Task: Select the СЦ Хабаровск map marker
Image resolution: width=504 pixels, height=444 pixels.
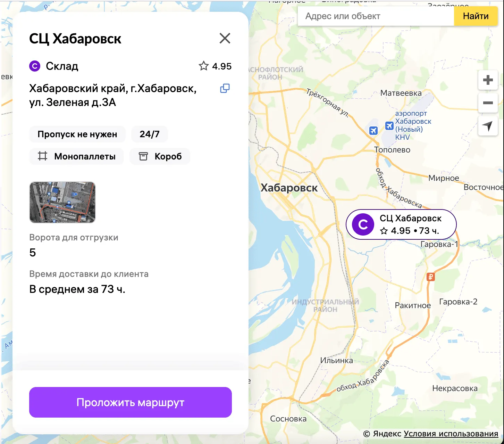Action: [x=401, y=224]
